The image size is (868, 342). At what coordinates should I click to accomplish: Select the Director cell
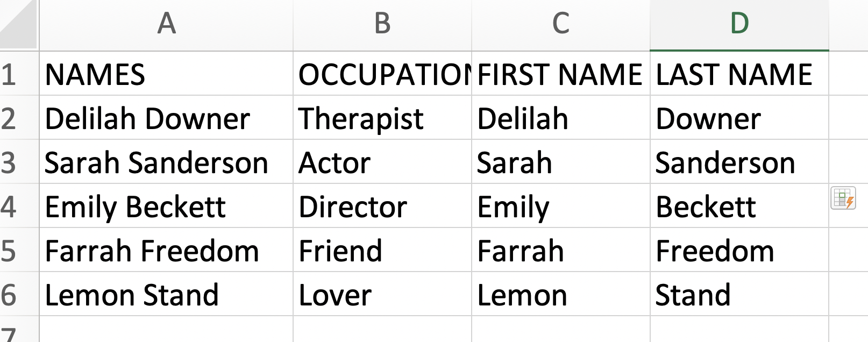pos(382,206)
